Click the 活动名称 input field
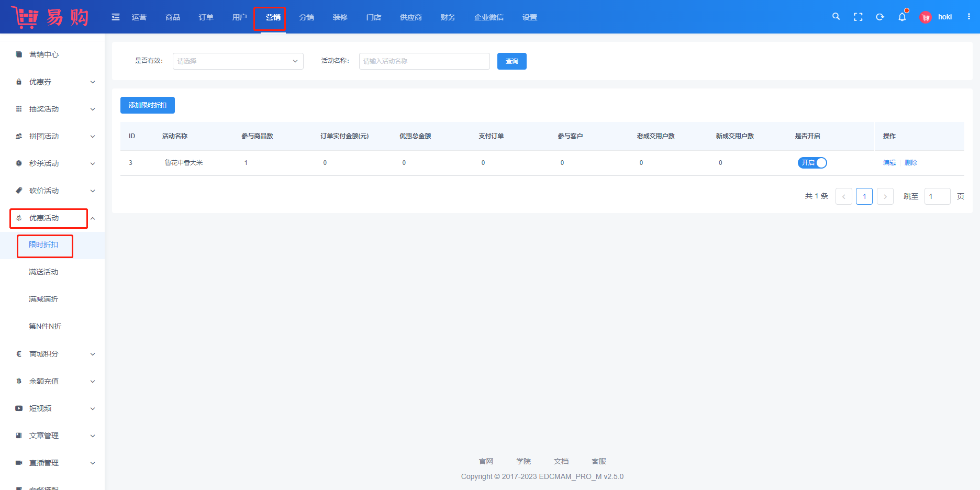 424,61
